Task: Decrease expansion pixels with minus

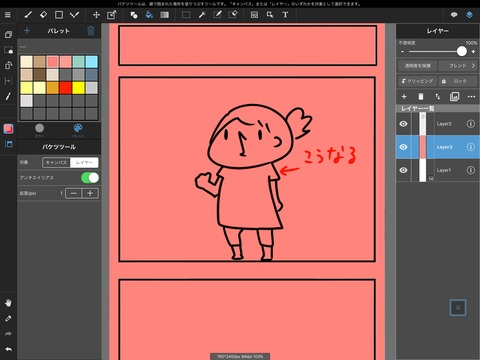Action: [x=74, y=193]
